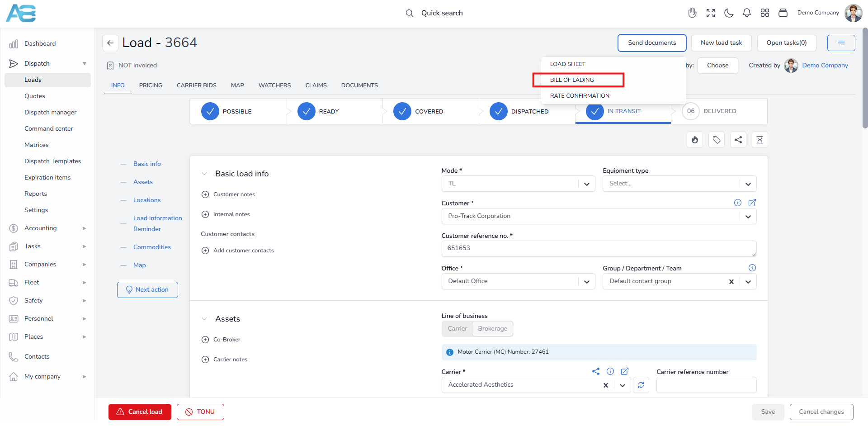Viewport: 868px width, 426px height.
Task: Click Send documents button
Action: [x=652, y=43]
